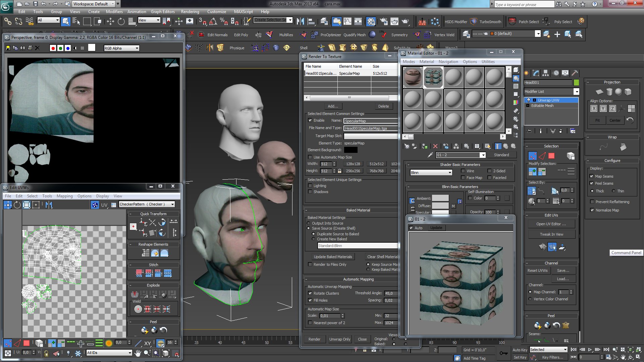Click the eyedropper pick material icon
This screenshot has height=362, width=644.
click(430, 155)
